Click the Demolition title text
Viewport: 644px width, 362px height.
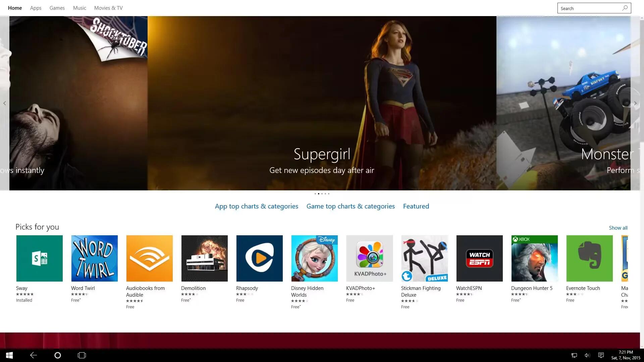pos(194,288)
